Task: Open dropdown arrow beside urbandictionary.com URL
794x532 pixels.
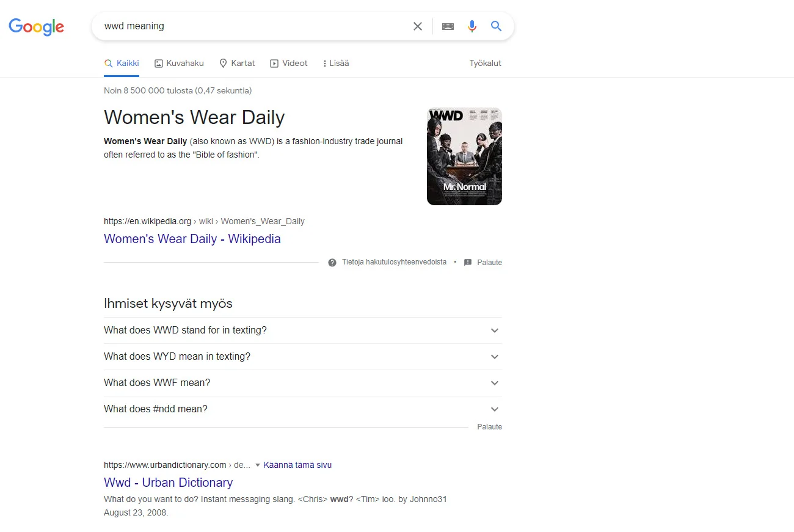Action: click(x=258, y=465)
